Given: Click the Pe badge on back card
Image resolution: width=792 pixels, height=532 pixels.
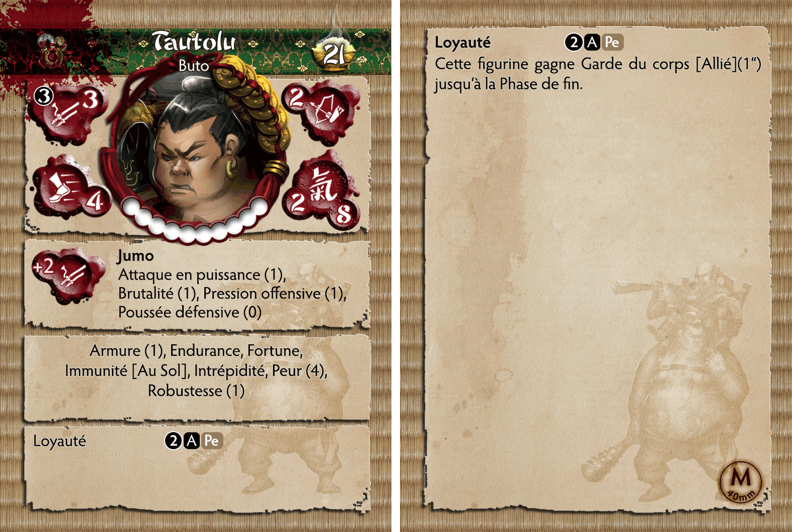Looking at the screenshot, I should pos(612,43).
